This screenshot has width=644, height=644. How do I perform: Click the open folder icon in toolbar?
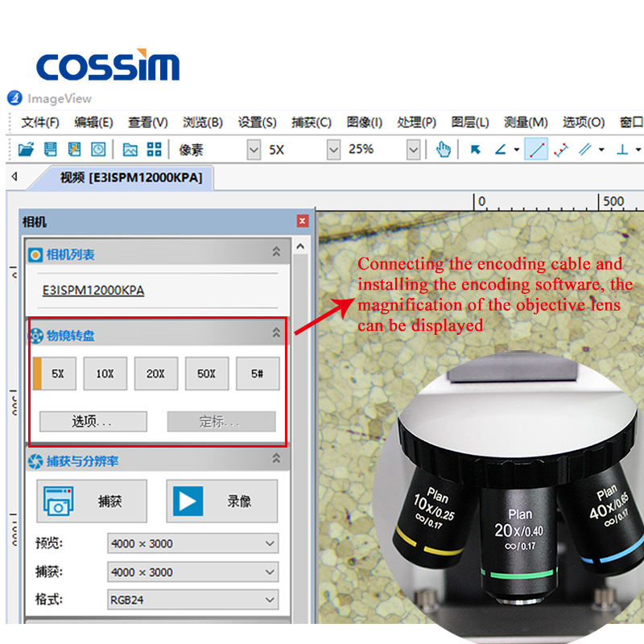point(26,149)
